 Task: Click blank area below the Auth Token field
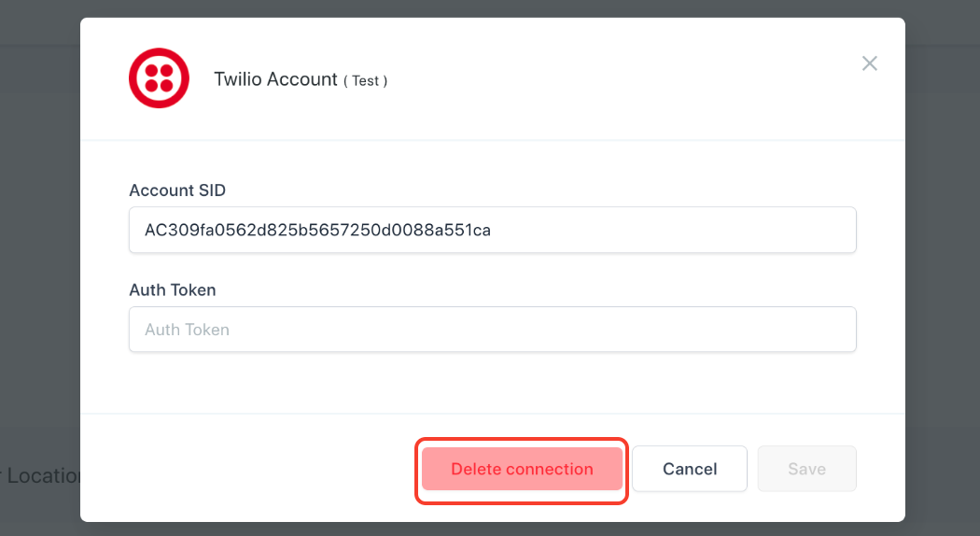(x=492, y=383)
